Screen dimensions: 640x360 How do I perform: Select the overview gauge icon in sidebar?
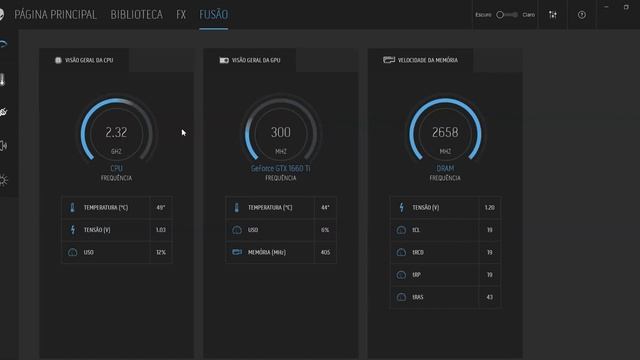click(3, 44)
